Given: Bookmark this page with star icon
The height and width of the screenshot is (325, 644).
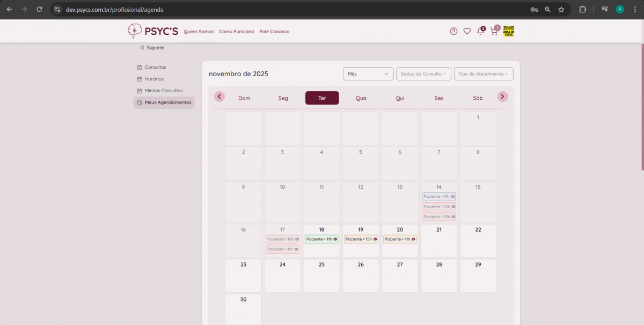Looking at the screenshot, I should (x=561, y=9).
